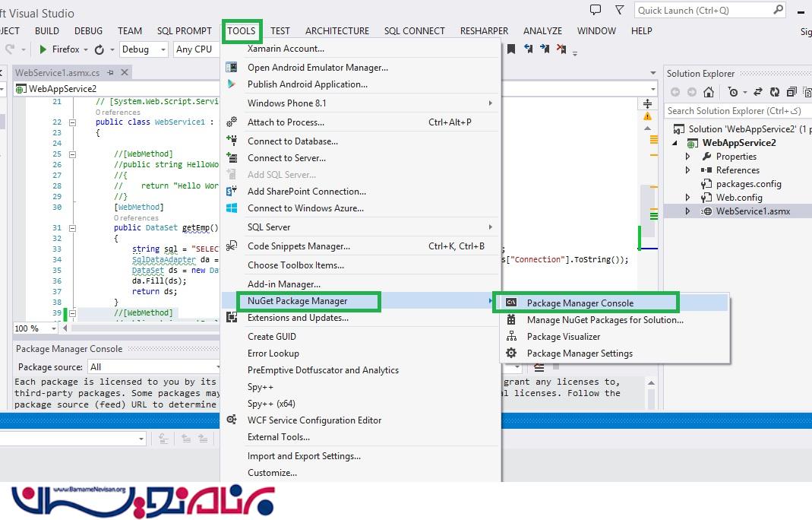The height and width of the screenshot is (520, 812).
Task: Select packages.config in Solution Explorer
Action: pos(748,184)
